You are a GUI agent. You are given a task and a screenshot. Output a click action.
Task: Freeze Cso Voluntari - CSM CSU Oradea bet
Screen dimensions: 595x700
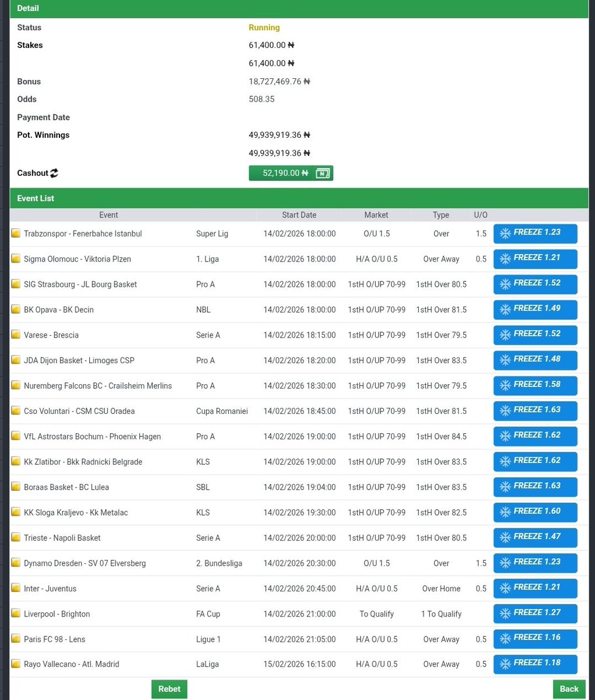coord(535,411)
